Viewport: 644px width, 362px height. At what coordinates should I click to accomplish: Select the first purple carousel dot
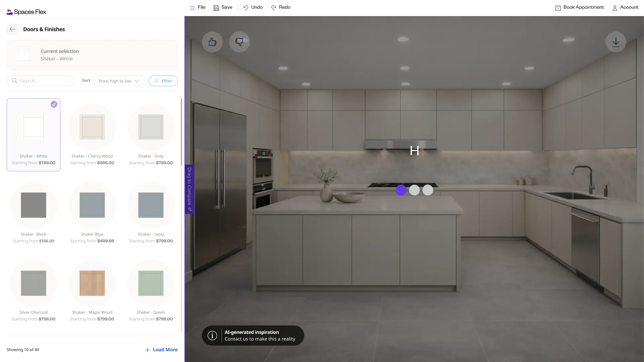tap(401, 190)
